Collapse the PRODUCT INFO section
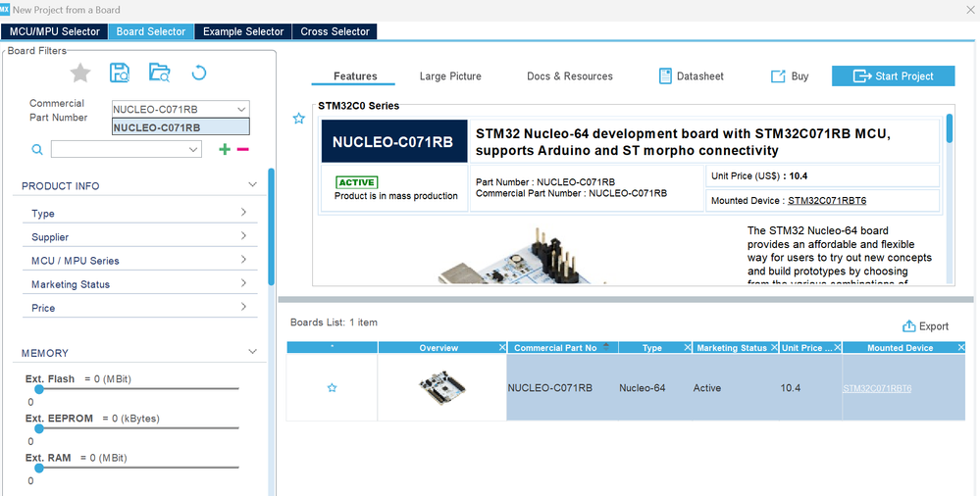 252,185
